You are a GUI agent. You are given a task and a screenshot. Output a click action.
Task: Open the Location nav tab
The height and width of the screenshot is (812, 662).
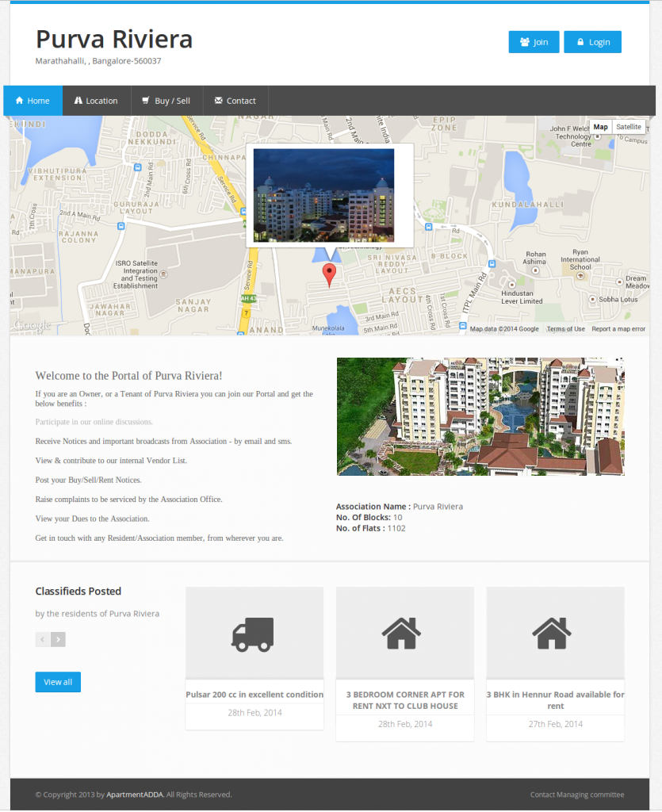[x=96, y=101]
